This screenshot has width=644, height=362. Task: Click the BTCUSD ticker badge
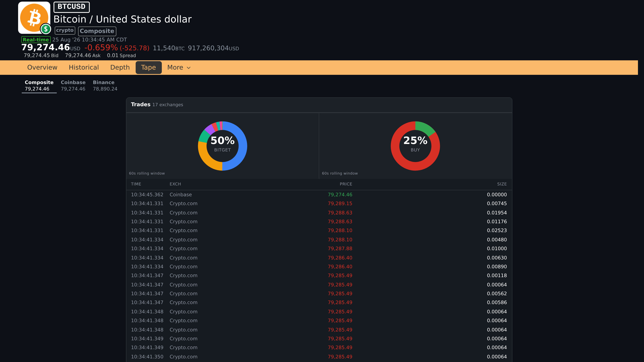click(71, 7)
